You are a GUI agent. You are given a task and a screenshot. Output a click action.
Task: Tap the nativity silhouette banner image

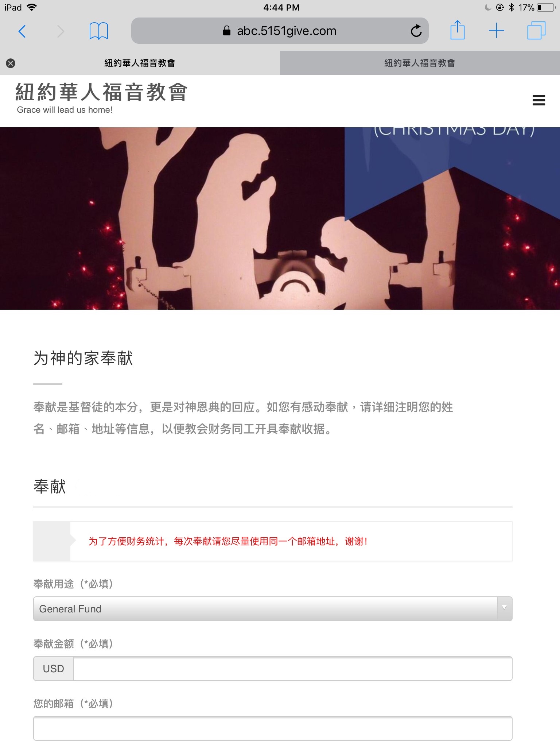280,218
